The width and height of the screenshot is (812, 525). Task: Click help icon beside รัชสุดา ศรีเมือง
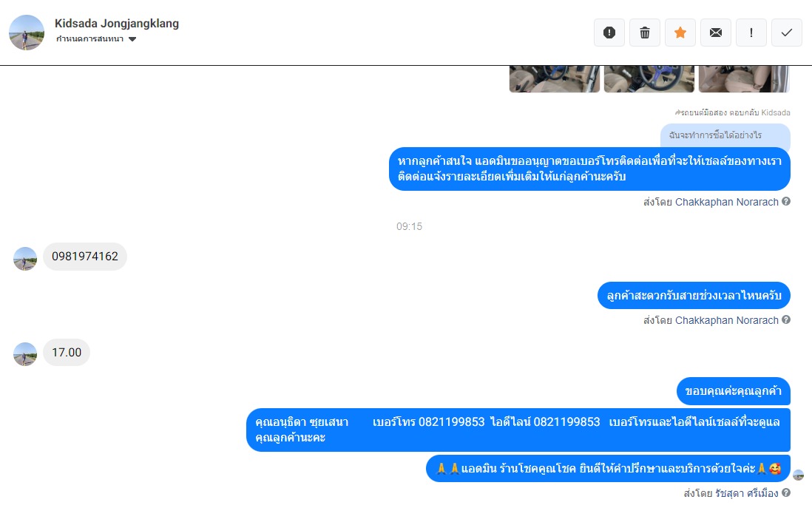click(x=786, y=492)
